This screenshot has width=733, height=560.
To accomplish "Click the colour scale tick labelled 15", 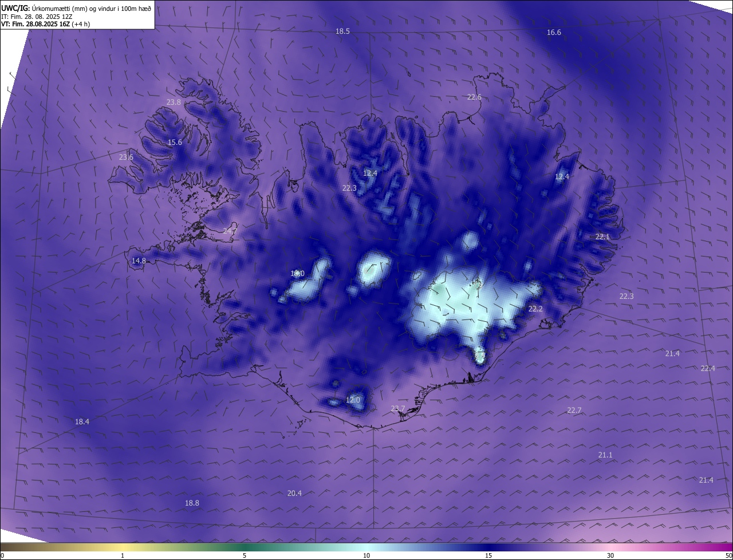I will 488,555.
